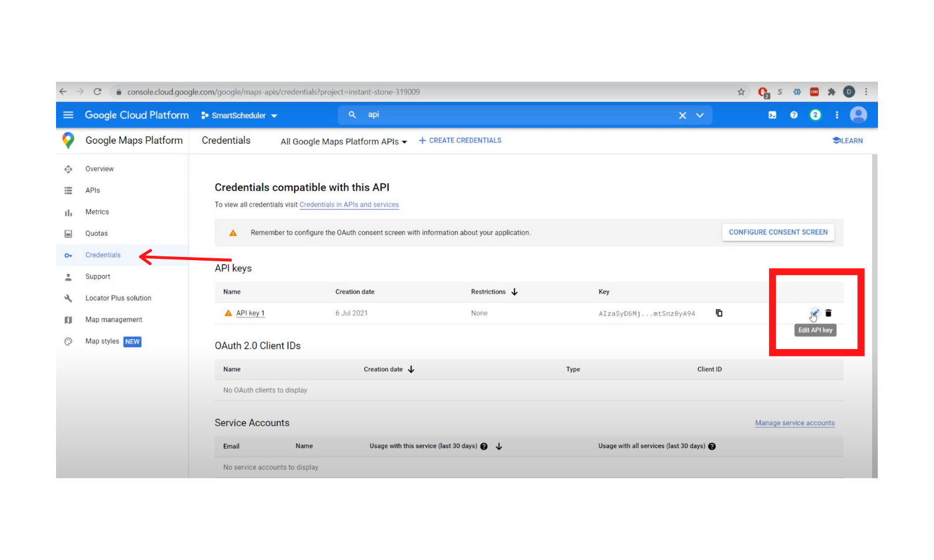This screenshot has width=934, height=560.
Task: Click CREATE CREDENTIALS button
Action: tap(460, 141)
